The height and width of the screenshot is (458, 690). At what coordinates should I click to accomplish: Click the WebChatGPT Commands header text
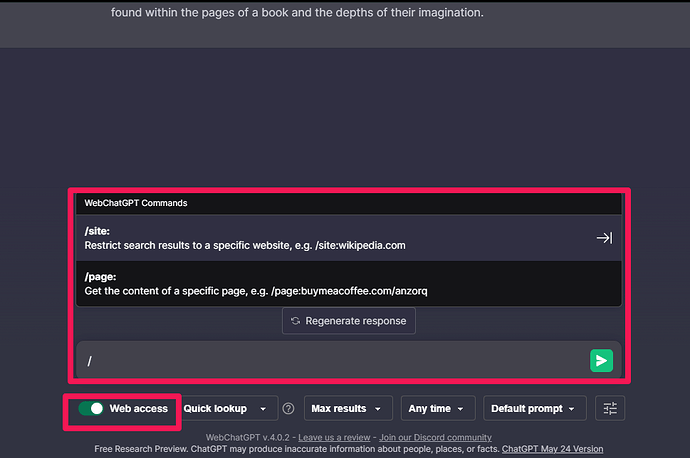[x=136, y=203]
